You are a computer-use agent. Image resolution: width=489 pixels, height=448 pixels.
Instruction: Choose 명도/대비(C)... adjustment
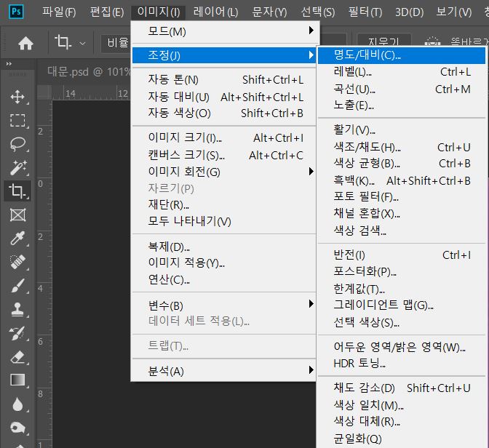402,55
